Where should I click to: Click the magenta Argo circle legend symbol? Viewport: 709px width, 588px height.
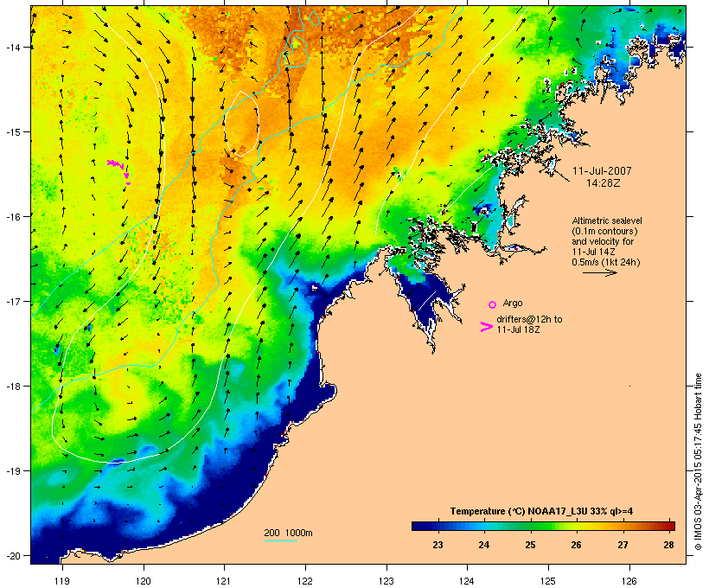pyautogui.click(x=493, y=304)
